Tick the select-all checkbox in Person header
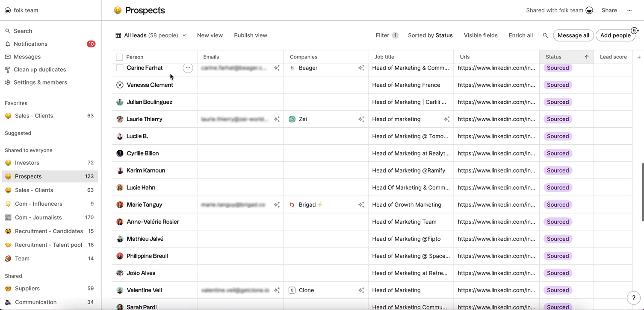 tap(119, 57)
